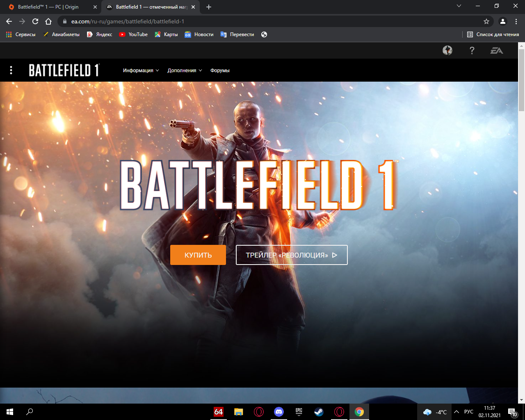Open the Перевести bookmark
Viewport: 525px width, 420px height.
click(237, 34)
